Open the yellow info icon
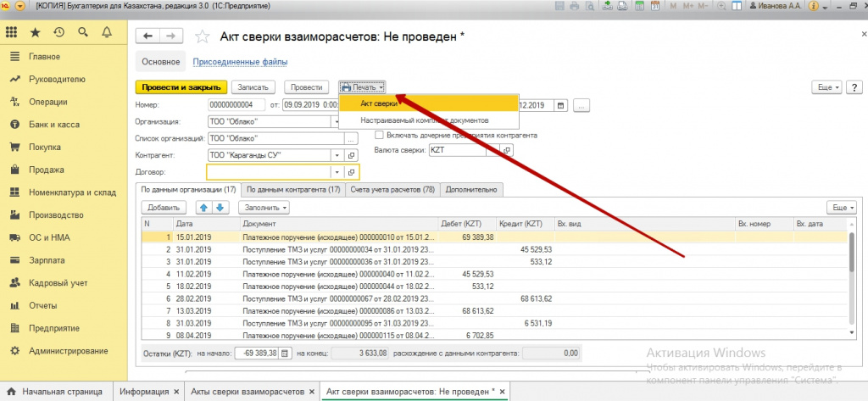868x401 pixels. tap(814, 6)
